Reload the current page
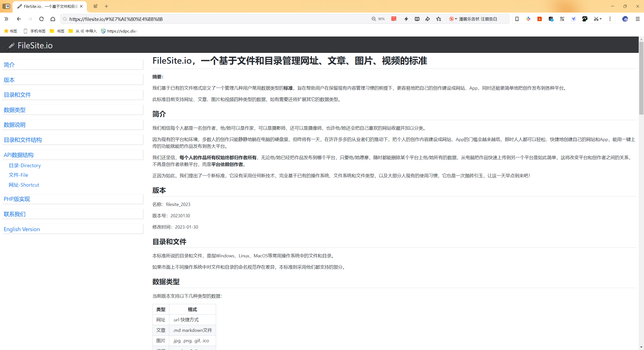The image size is (644, 350). click(42, 19)
